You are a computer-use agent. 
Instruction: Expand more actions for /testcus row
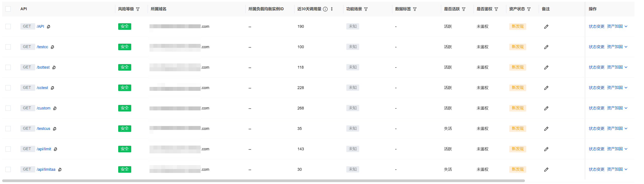point(626,129)
